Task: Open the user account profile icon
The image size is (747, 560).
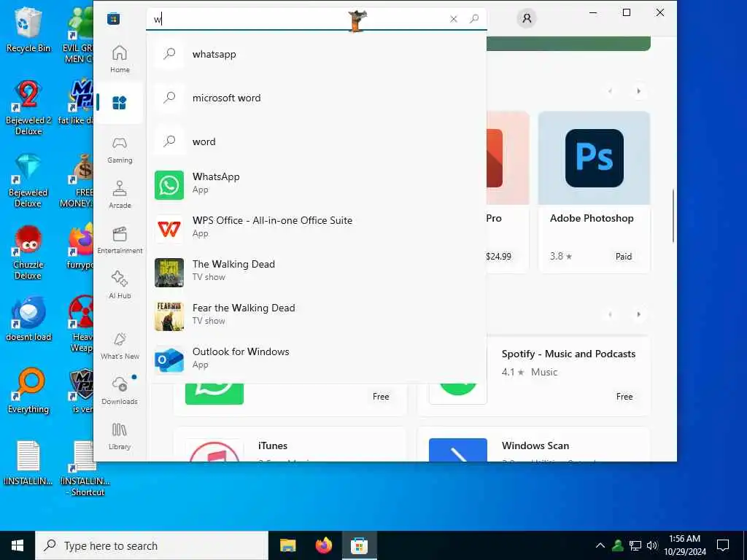Action: coord(527,18)
